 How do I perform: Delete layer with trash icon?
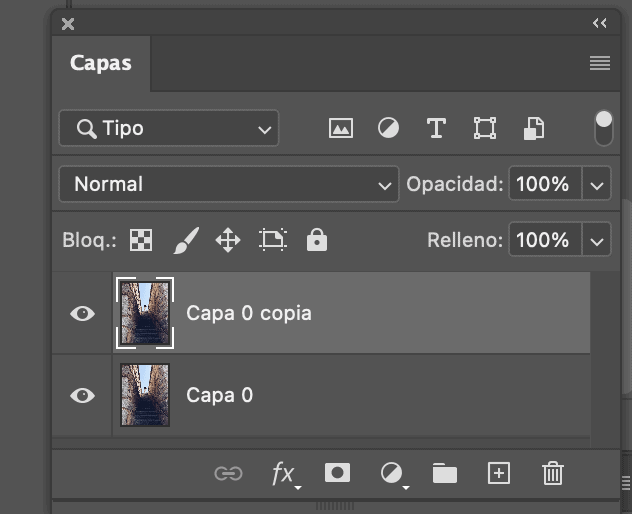553,473
